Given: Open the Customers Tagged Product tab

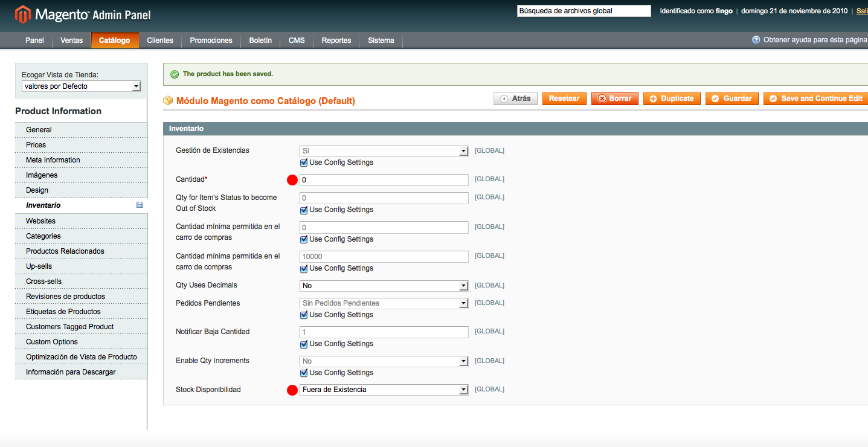Looking at the screenshot, I should coord(81,327).
